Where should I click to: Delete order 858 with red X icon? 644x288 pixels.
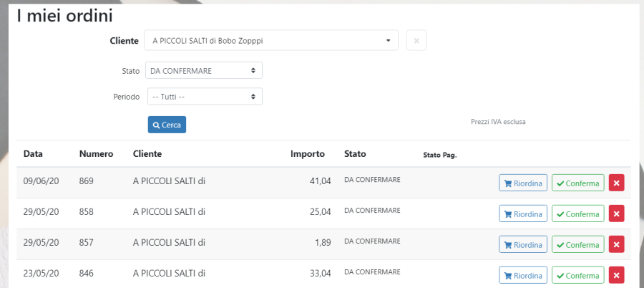pyautogui.click(x=616, y=214)
